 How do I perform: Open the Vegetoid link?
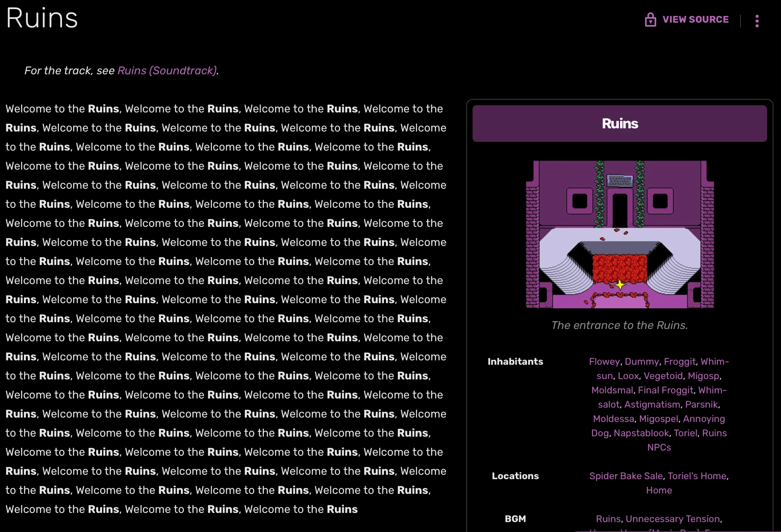(663, 376)
